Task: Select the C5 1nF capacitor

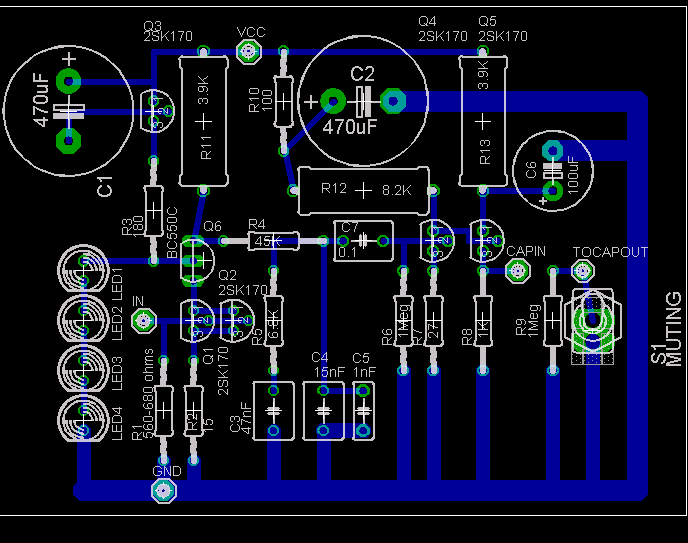Action: click(x=363, y=411)
